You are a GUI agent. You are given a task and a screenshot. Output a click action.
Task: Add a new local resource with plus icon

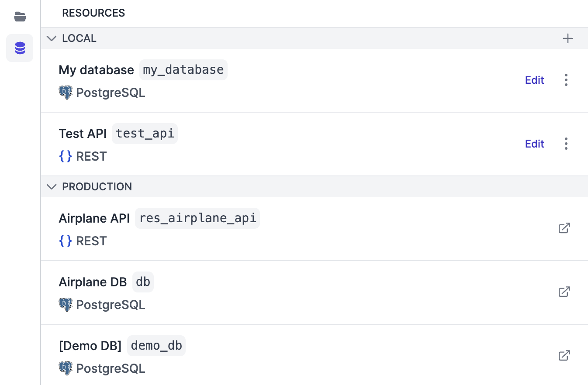[x=567, y=38]
